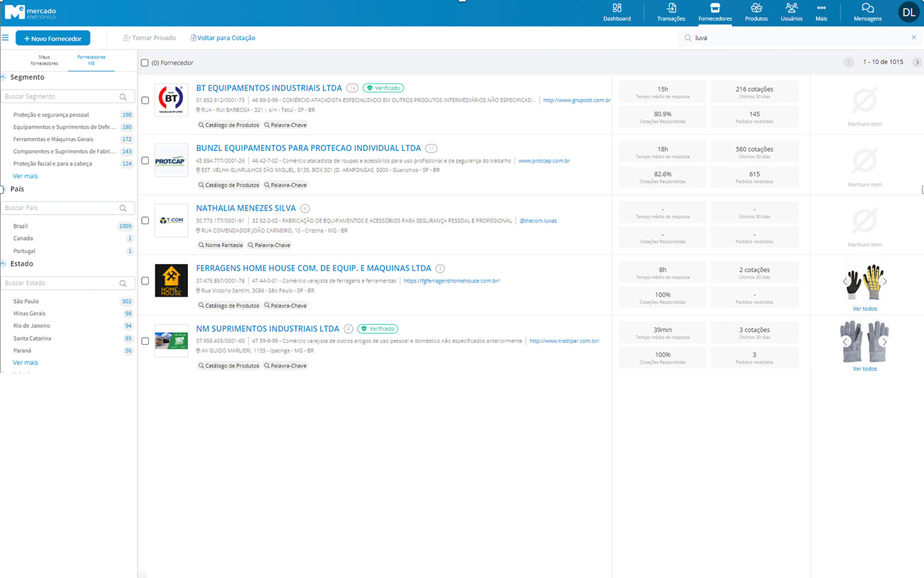The width and height of the screenshot is (924, 578).
Task: Click the Novo Fornecedor button
Action: [x=53, y=39]
